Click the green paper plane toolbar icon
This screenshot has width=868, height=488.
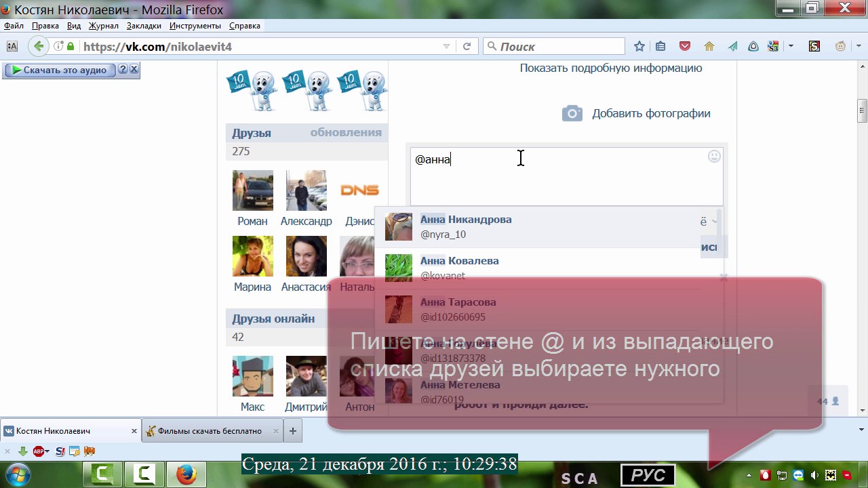tap(732, 46)
